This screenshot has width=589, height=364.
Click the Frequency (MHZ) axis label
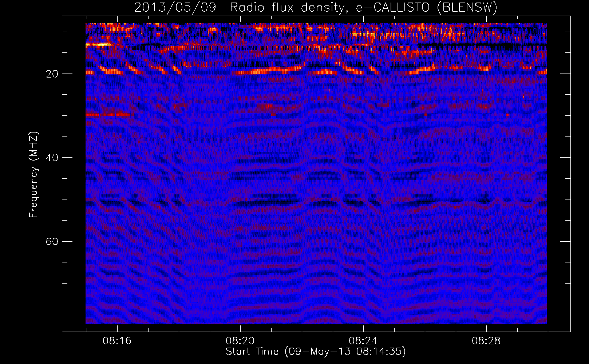pyautogui.click(x=33, y=175)
